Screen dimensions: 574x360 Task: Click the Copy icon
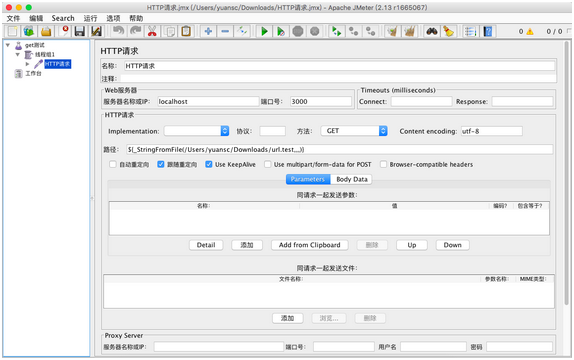[169, 31]
